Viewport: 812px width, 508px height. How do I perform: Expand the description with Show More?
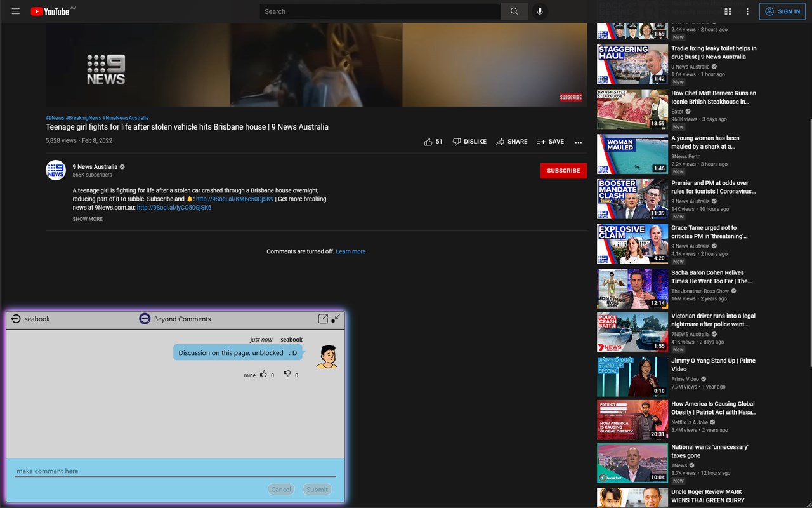[88, 219]
